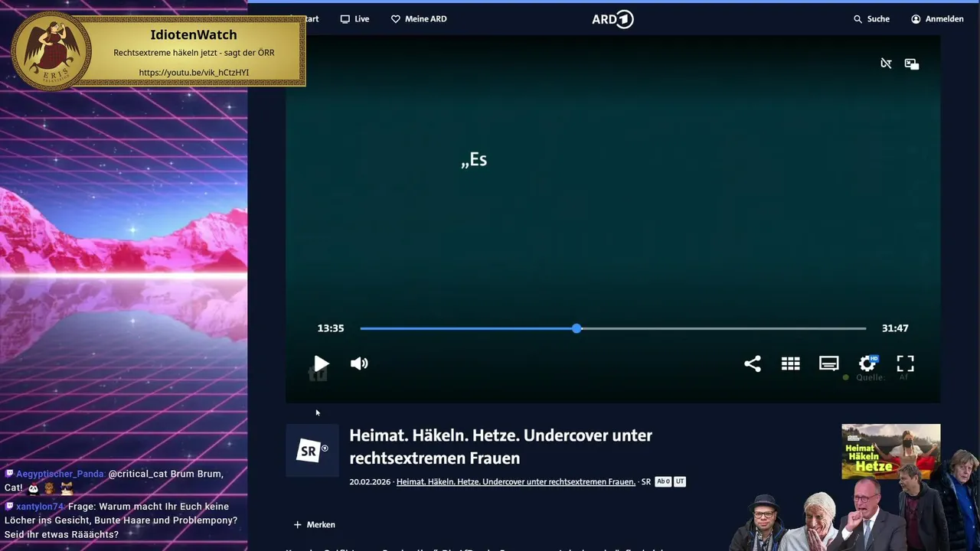Screen dimensions: 980x551
Task: Activate picture-in-picture mode icon
Action: [912, 64]
